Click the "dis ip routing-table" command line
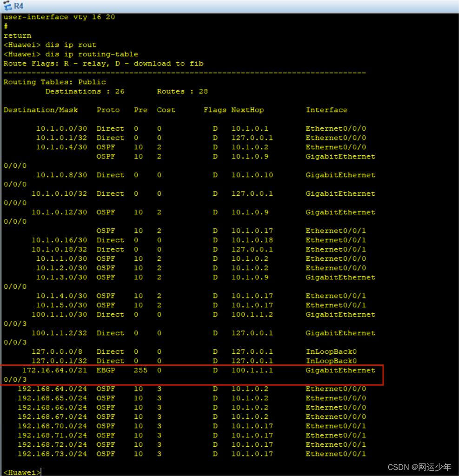Image resolution: width=459 pixels, height=476 pixels. (71, 54)
